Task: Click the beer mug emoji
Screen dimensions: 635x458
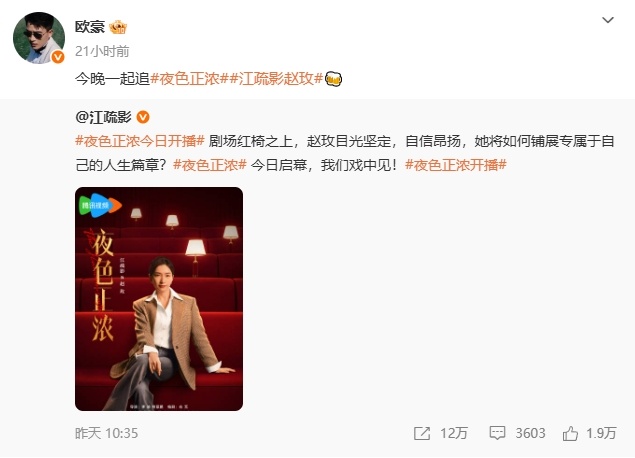Action: pyautogui.click(x=333, y=79)
